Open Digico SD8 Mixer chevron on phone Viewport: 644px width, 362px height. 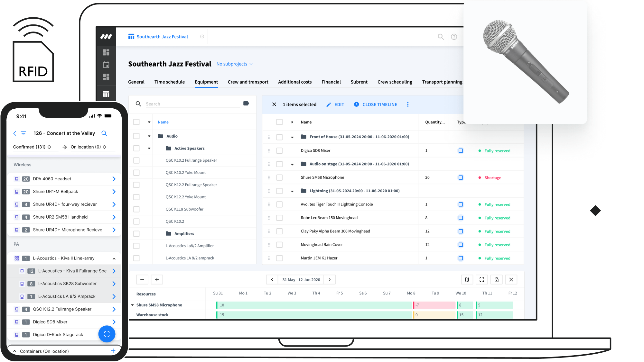[114, 322]
